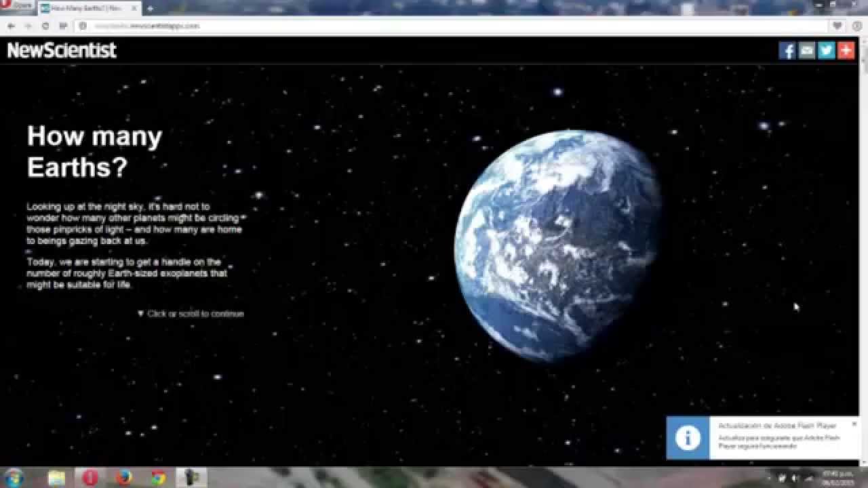Launch Firefox from the taskbar
This screenshot has height=488, width=868.
click(x=123, y=478)
